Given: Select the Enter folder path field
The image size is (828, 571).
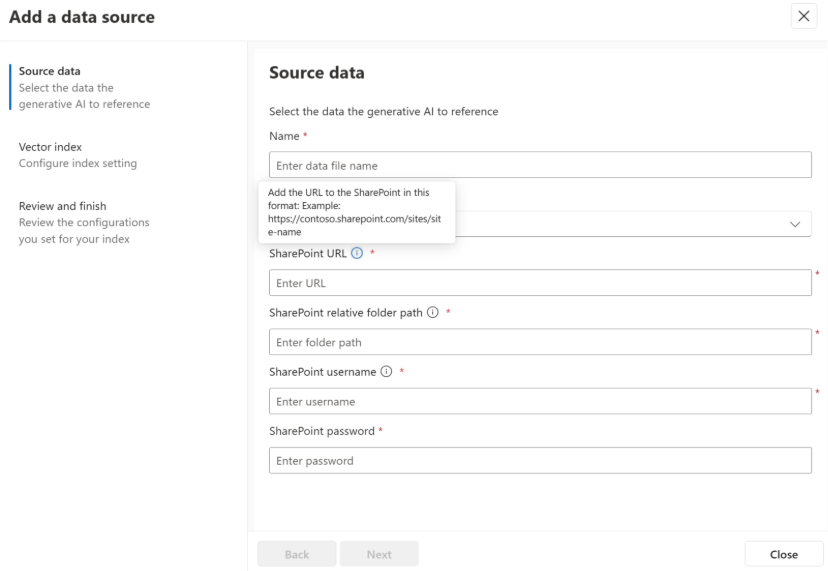Looking at the screenshot, I should pyautogui.click(x=540, y=342).
